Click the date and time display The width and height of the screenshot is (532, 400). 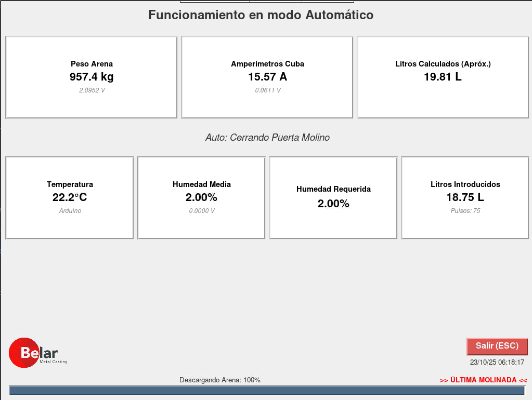click(497, 363)
